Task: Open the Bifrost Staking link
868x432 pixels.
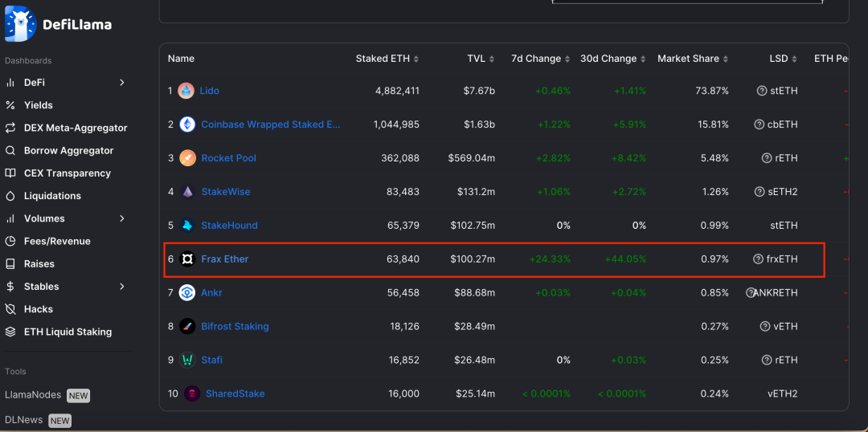Action: point(235,326)
